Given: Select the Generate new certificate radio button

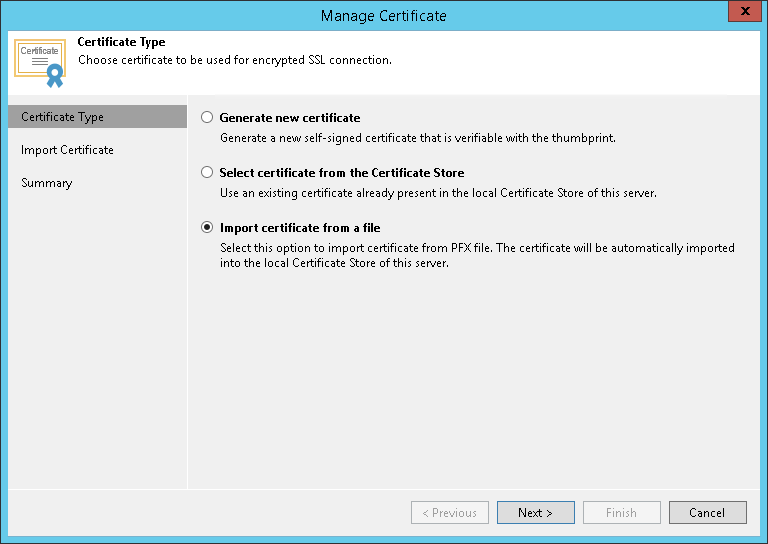Looking at the screenshot, I should pyautogui.click(x=207, y=117).
